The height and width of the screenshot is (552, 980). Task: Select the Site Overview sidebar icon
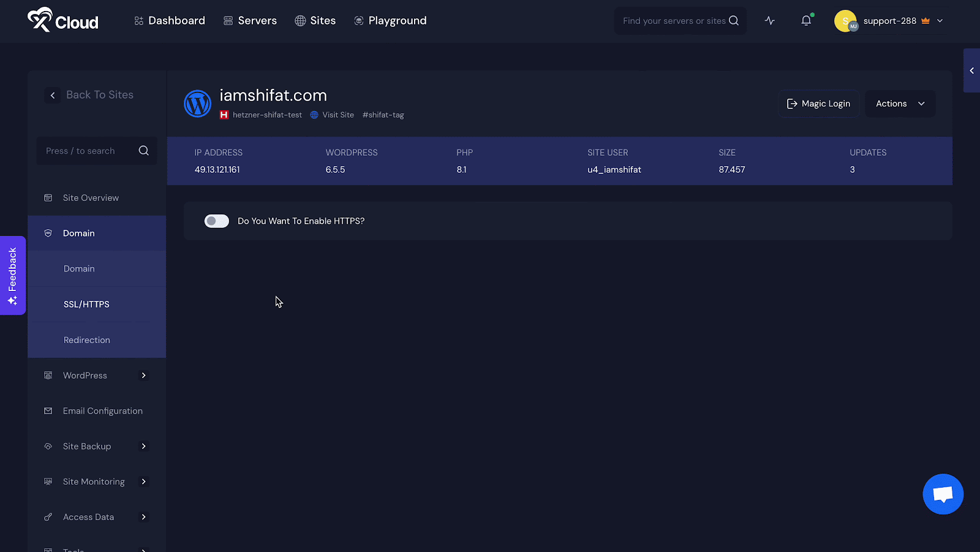[x=48, y=197]
